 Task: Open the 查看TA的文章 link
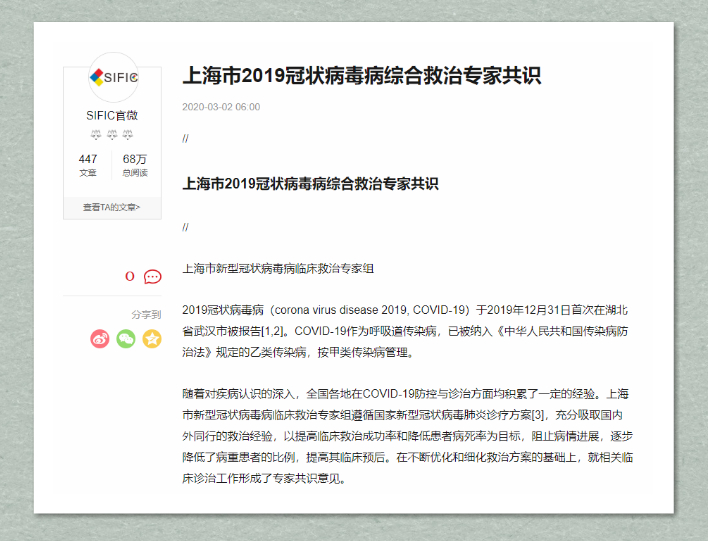point(112,207)
